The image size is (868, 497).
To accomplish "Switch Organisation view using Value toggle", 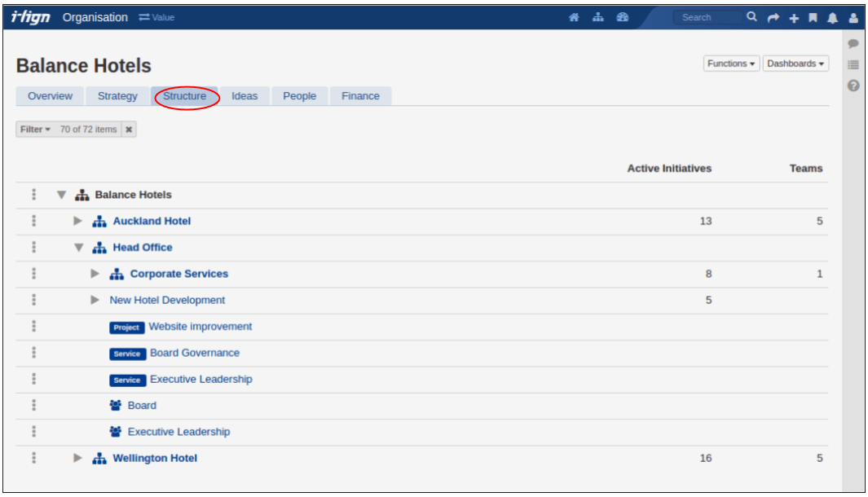I will pos(156,17).
